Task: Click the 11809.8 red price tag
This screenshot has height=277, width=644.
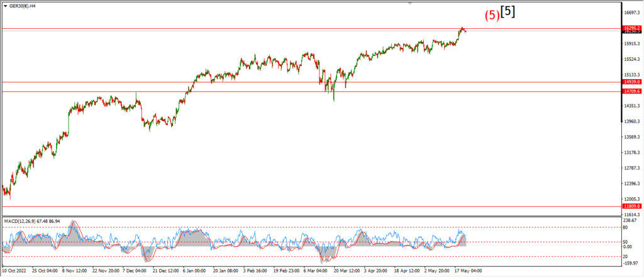Action: pyautogui.click(x=632, y=206)
